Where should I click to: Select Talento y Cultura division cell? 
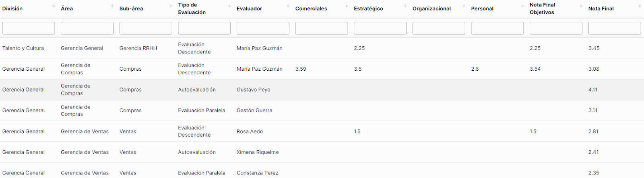click(23, 48)
